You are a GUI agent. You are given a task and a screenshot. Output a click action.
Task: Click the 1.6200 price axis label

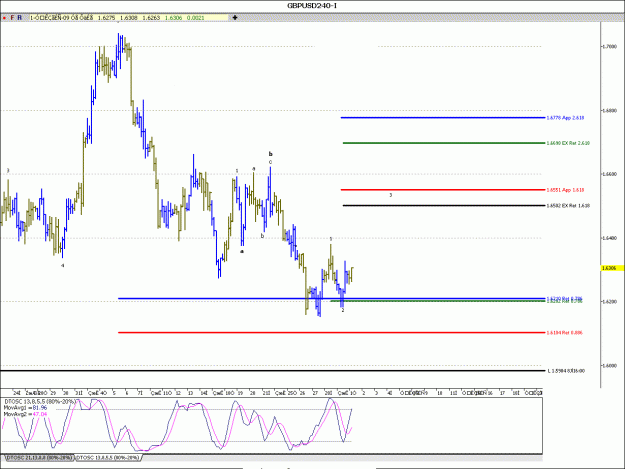[x=609, y=302]
